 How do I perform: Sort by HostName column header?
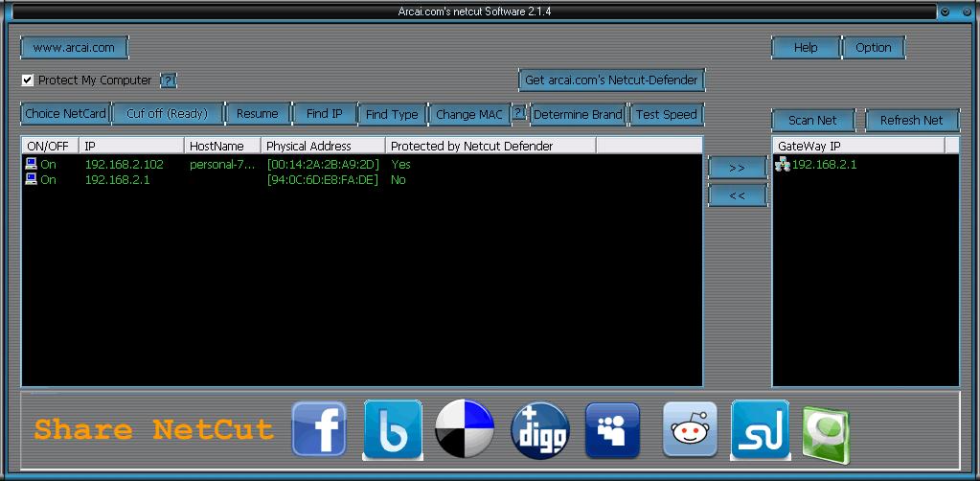[222, 146]
